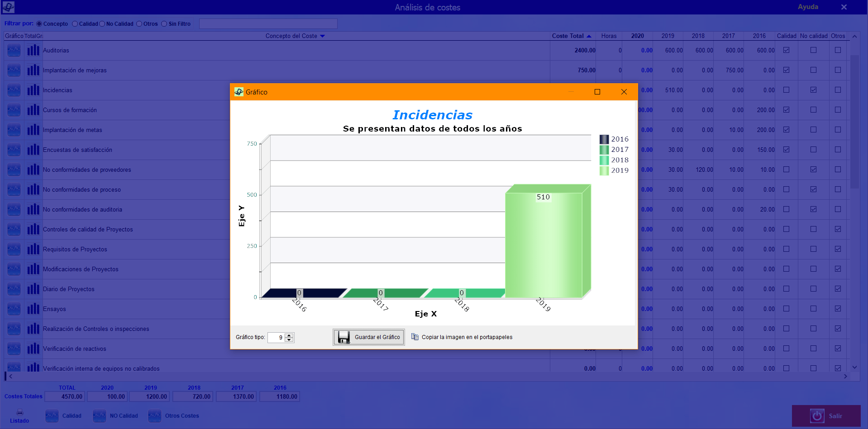Open bar chart icon for Diario de Proyectos

33,289
